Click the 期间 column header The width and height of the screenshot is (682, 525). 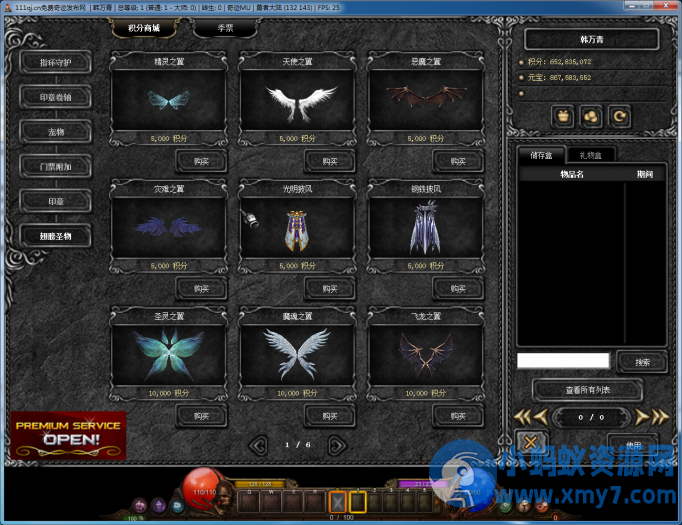click(x=645, y=174)
